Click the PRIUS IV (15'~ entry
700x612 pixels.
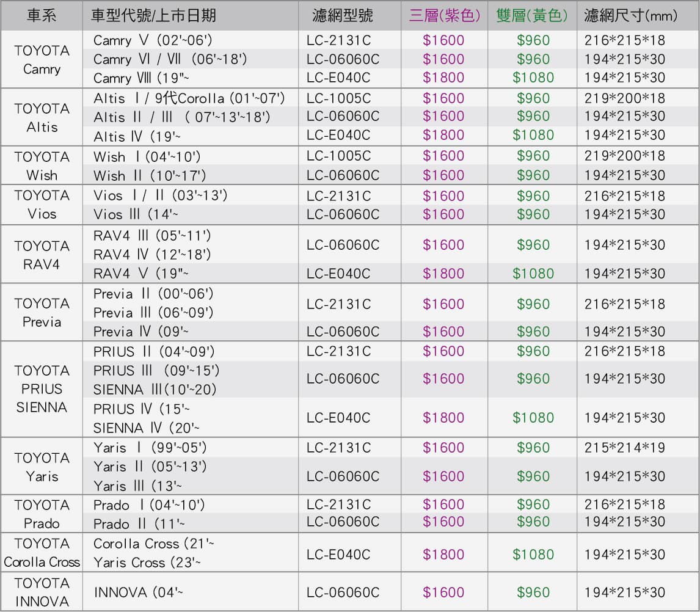(142, 409)
